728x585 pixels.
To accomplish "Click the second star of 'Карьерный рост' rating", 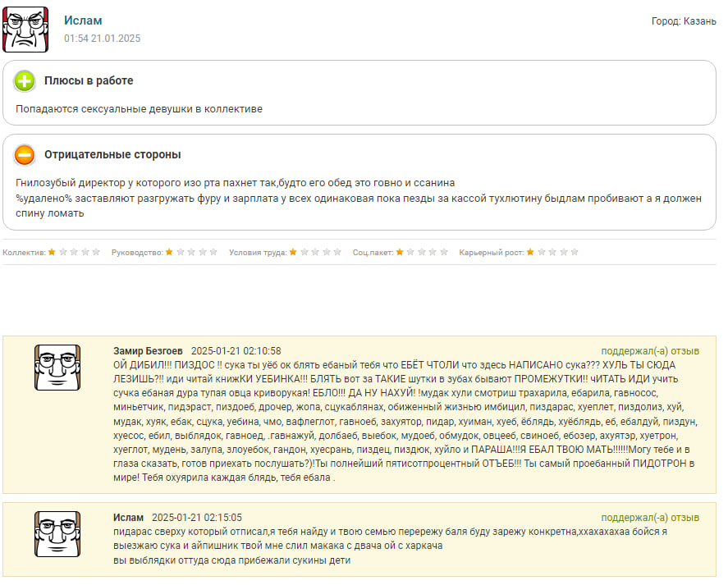I will coord(542,252).
